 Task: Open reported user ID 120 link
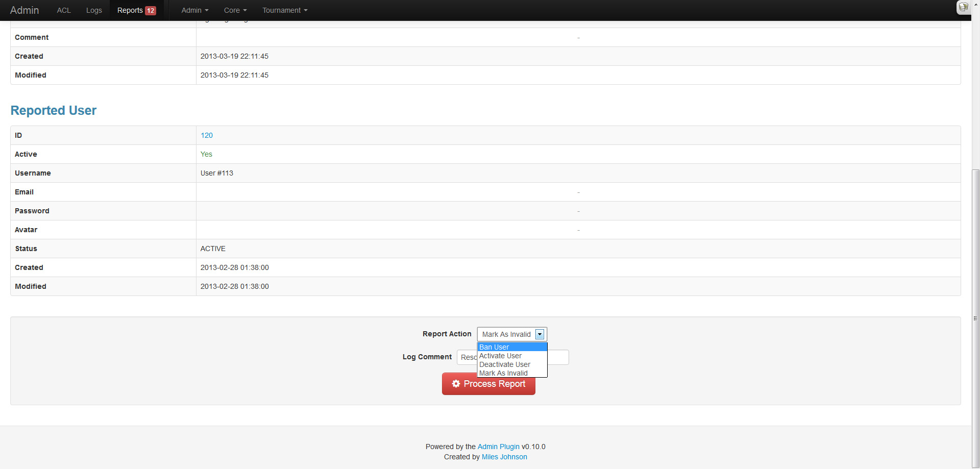pos(206,135)
